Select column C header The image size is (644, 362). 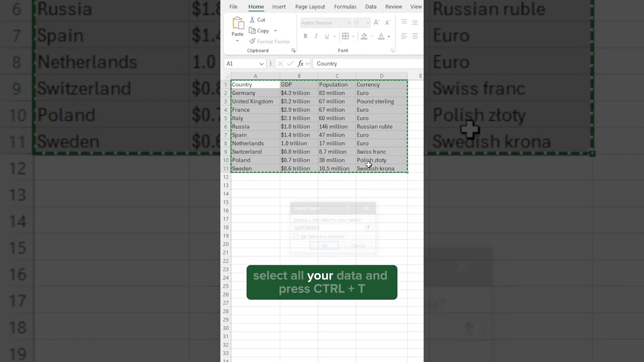tap(337, 76)
